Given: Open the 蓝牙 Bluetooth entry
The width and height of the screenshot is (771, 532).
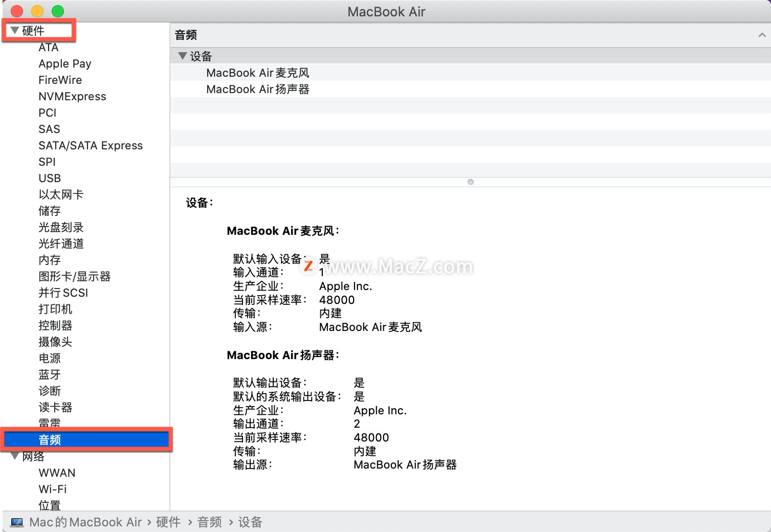Looking at the screenshot, I should (x=50, y=374).
